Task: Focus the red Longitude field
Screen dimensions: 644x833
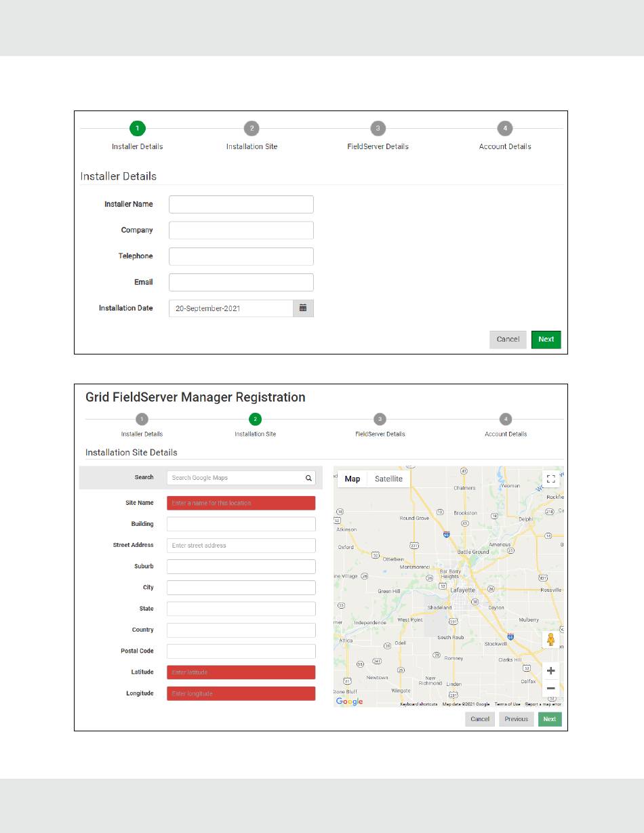Action: click(x=241, y=693)
